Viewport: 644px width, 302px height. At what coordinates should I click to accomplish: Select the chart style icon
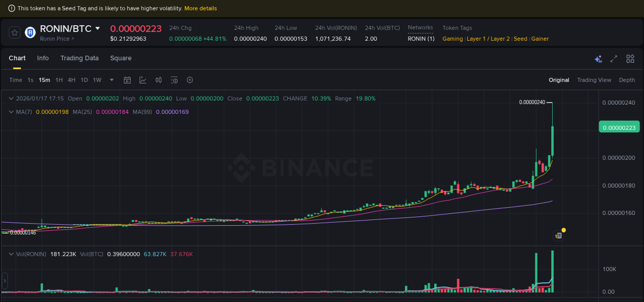tap(143, 80)
